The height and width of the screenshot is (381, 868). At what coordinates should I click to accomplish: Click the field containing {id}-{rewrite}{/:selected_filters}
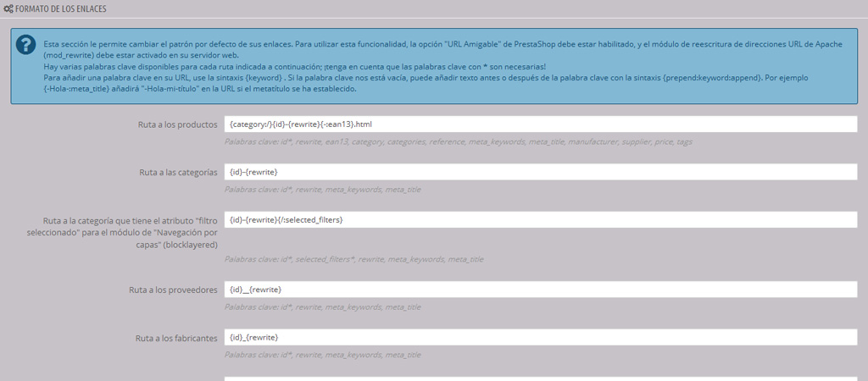[540, 220]
